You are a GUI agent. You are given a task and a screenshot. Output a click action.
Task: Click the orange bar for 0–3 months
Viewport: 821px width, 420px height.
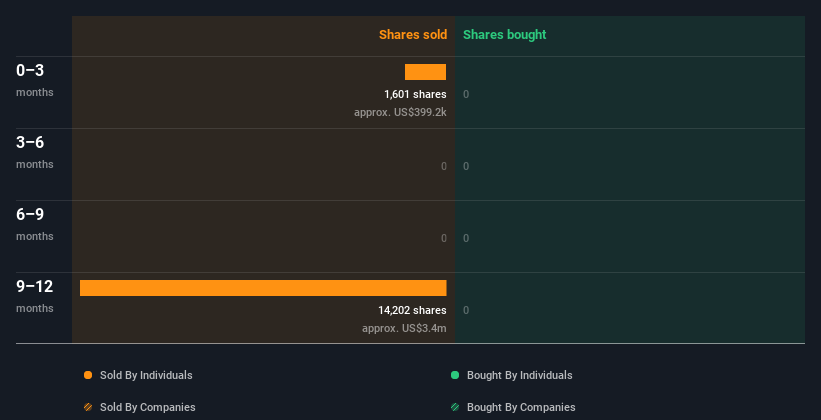tap(425, 72)
